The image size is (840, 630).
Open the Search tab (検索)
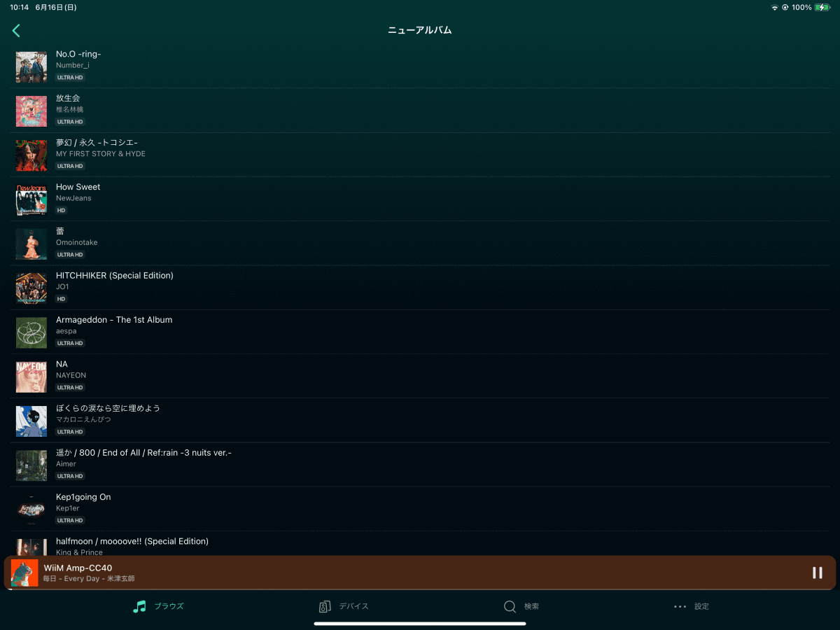coord(521,606)
